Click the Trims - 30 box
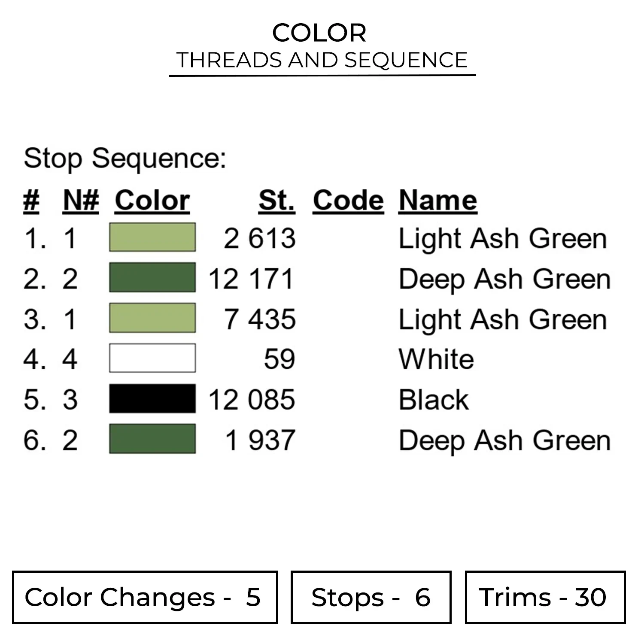644x644 pixels. point(545,597)
